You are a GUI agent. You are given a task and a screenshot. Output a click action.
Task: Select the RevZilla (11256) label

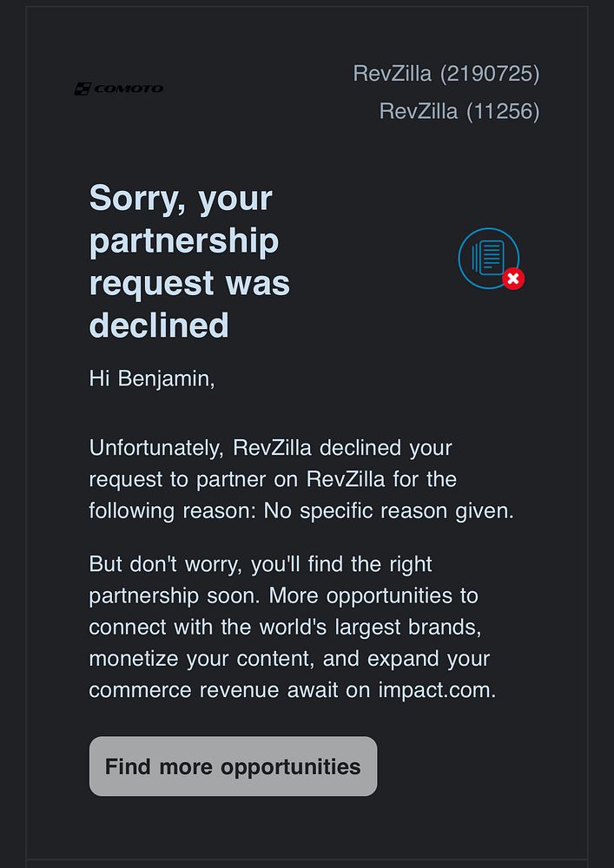point(459,111)
